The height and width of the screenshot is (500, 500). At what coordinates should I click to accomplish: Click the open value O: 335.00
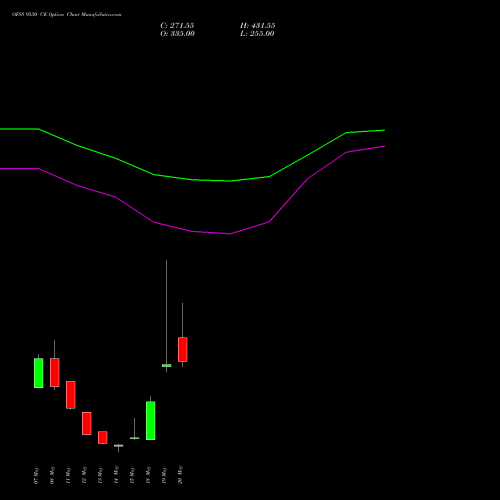tap(177, 34)
